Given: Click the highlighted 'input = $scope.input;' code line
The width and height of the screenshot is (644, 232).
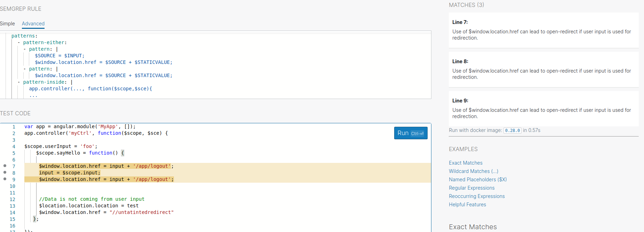Looking at the screenshot, I should pyautogui.click(x=70, y=173).
